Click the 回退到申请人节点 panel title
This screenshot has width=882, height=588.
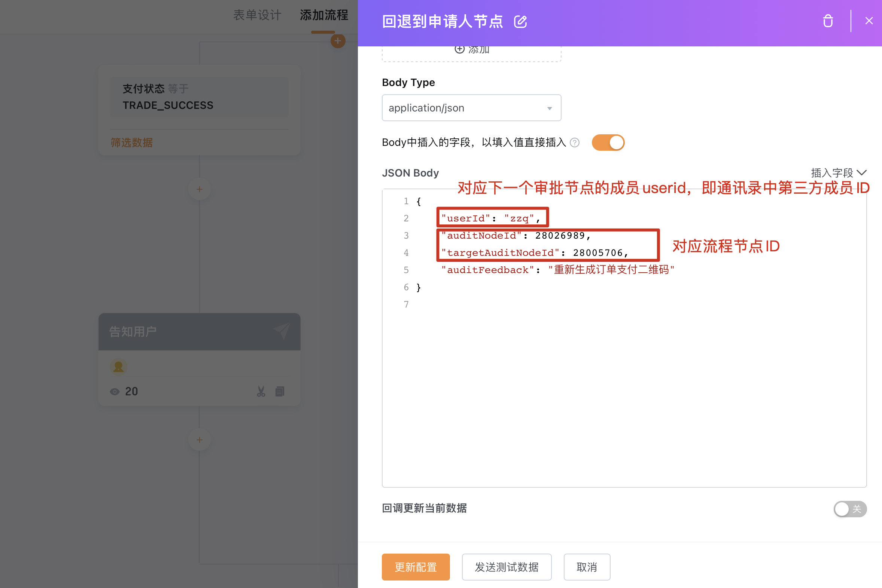coord(442,21)
